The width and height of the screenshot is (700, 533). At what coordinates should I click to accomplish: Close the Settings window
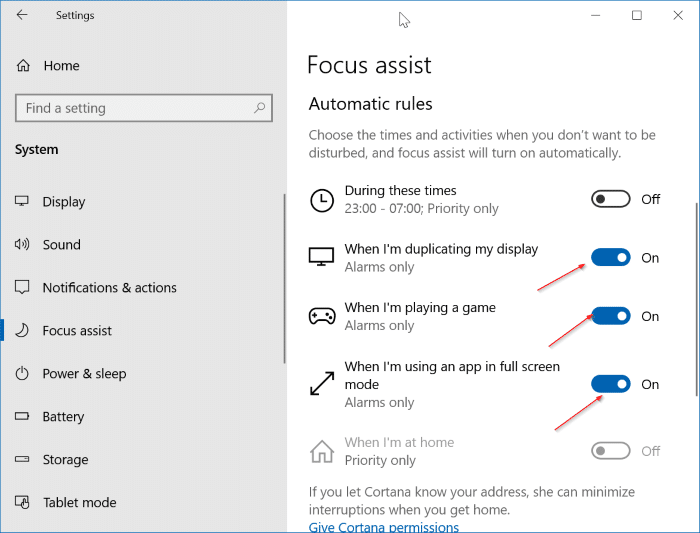[678, 15]
